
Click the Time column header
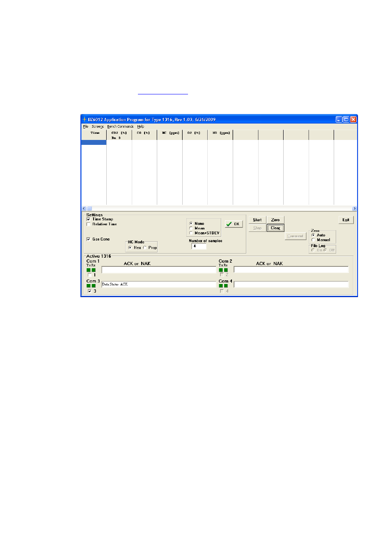pyautogui.click(x=94, y=135)
